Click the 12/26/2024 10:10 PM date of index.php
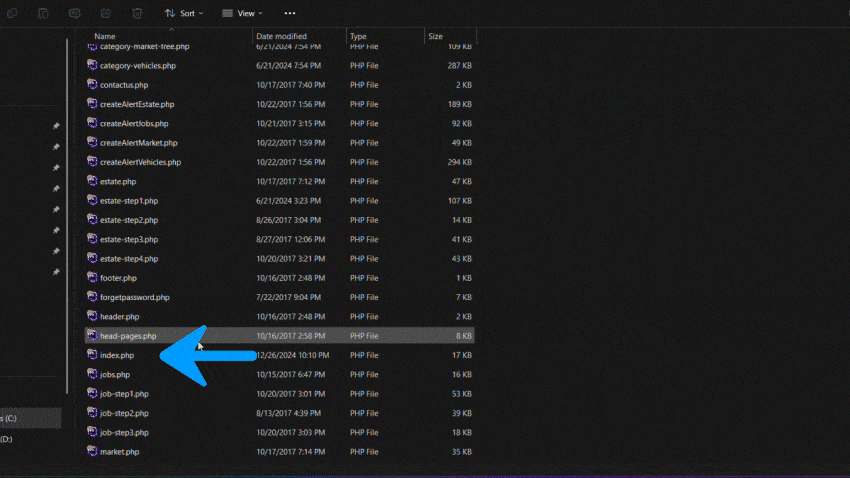Image resolution: width=850 pixels, height=478 pixels. tap(292, 356)
